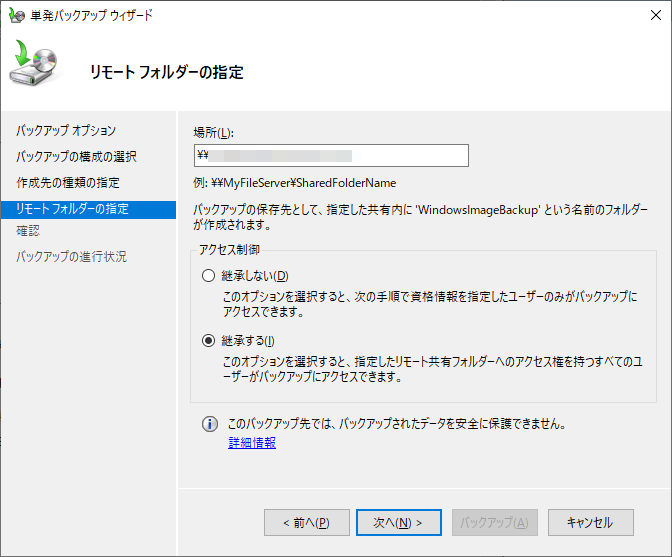This screenshot has width=672, height=557.
Task: Click the 継承しない option description text
Action: pyautogui.click(x=430, y=304)
